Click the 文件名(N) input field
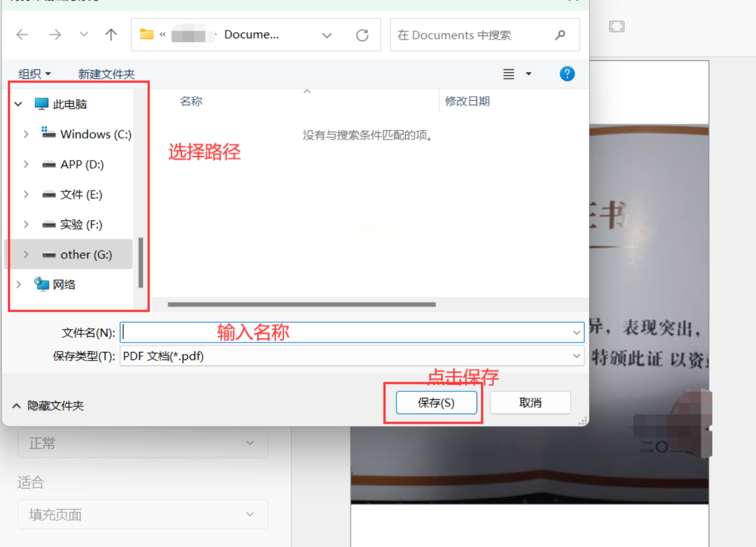Viewport: 756px width, 547px height. 352,332
